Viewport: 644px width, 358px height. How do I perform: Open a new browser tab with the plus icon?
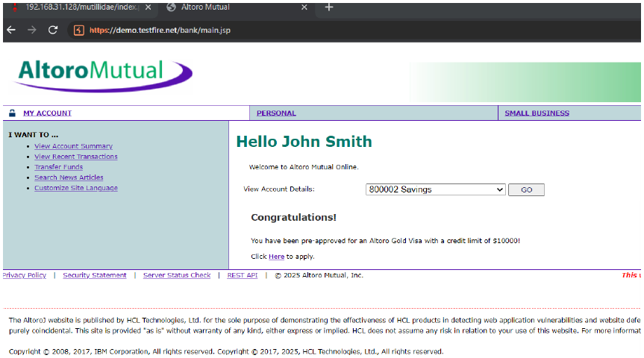point(329,7)
